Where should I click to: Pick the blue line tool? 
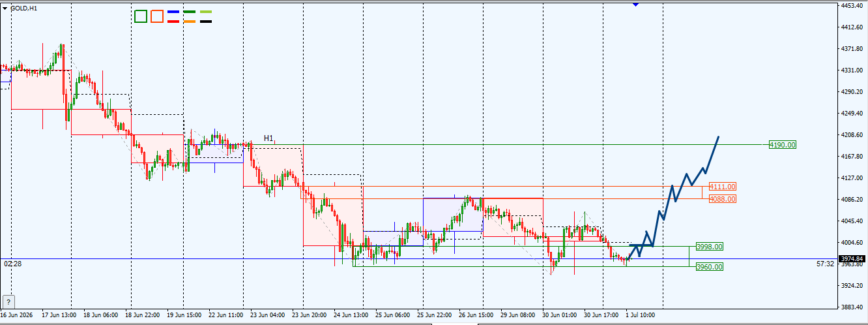pyautogui.click(x=173, y=12)
